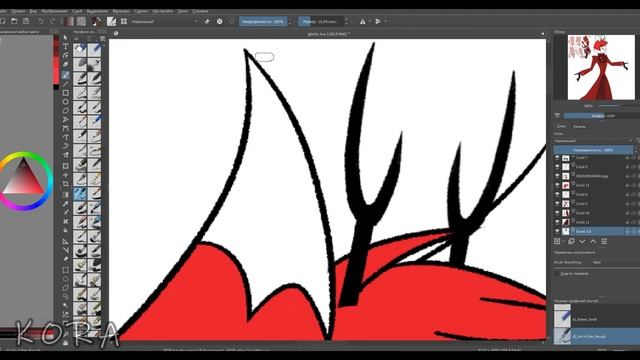Open the brush presets grid icon
Image resolution: width=640 pixels, height=360 pixels.
pyautogui.click(x=124, y=21)
